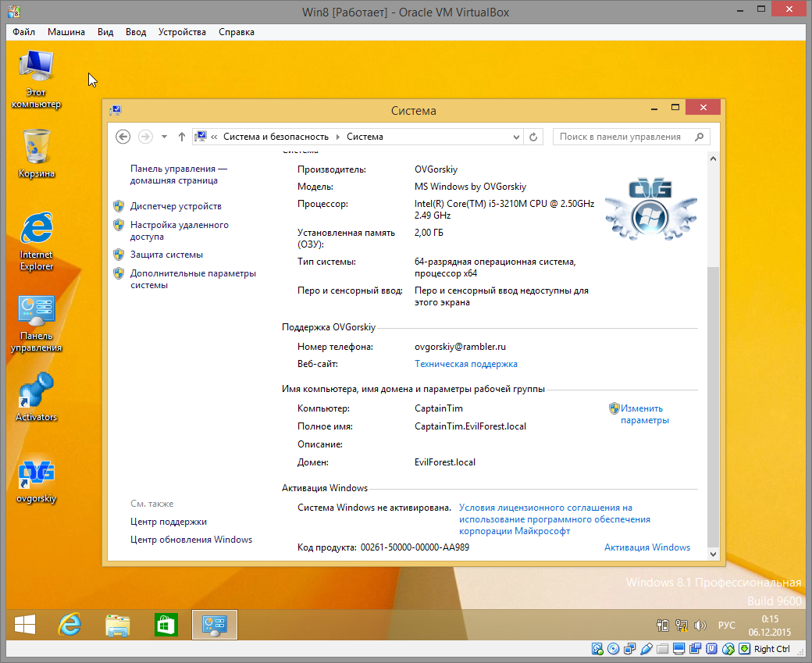The width and height of the screenshot is (812, 663).
Task: Click the scroll up arrow in the Система window
Action: [713, 159]
